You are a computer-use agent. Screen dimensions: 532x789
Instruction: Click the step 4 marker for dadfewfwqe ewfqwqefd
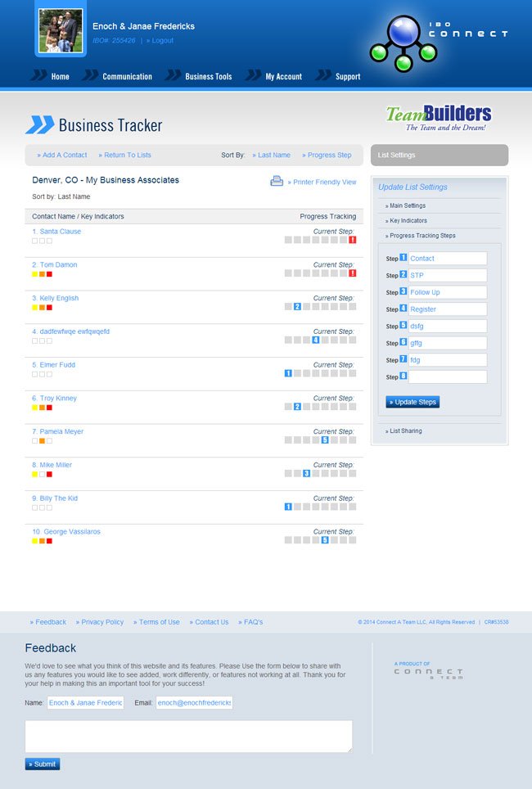316,340
